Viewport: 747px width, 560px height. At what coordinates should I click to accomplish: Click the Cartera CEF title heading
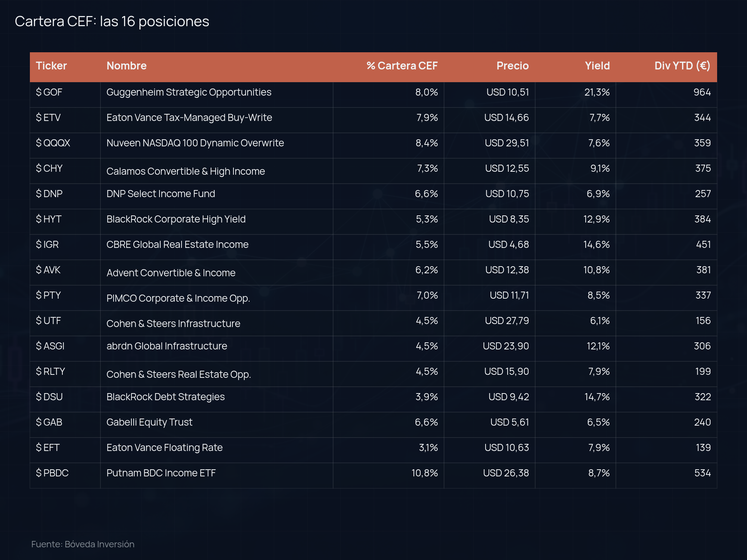[112, 22]
